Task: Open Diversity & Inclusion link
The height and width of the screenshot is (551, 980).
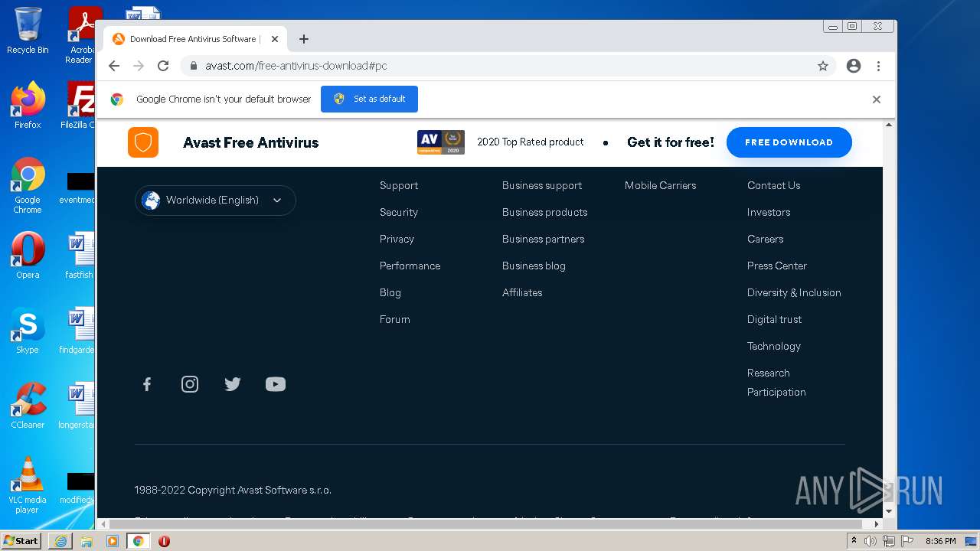Action: click(794, 292)
